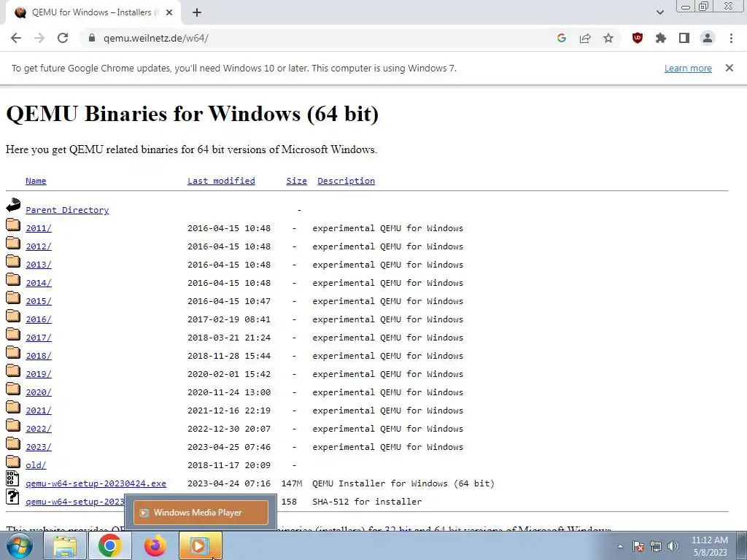Click the binary file icon for the installer exe
The height and width of the screenshot is (560, 747).
13,478
